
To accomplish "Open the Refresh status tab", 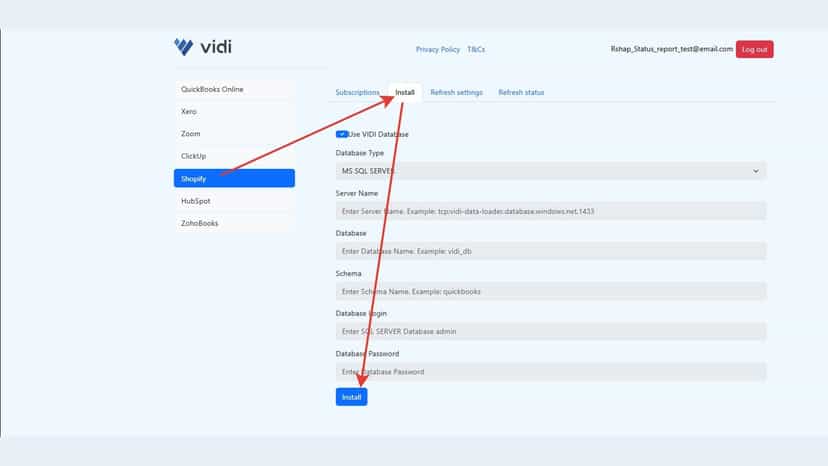I will pyautogui.click(x=521, y=92).
